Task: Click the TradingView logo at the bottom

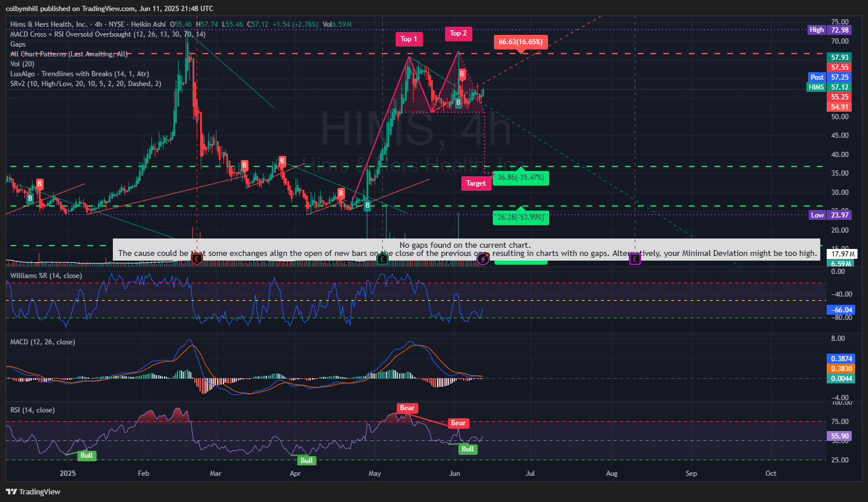Action: [33, 492]
